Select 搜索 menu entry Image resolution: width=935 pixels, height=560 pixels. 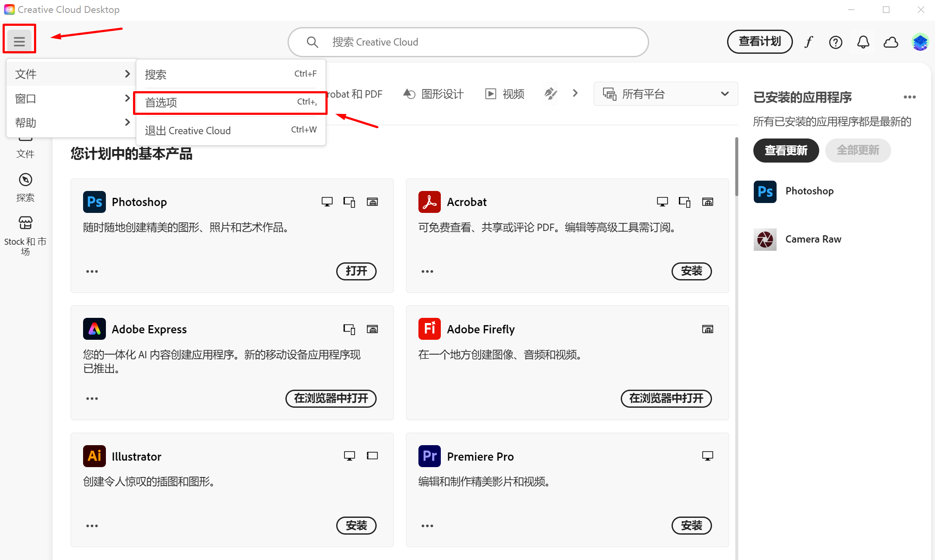click(x=231, y=74)
